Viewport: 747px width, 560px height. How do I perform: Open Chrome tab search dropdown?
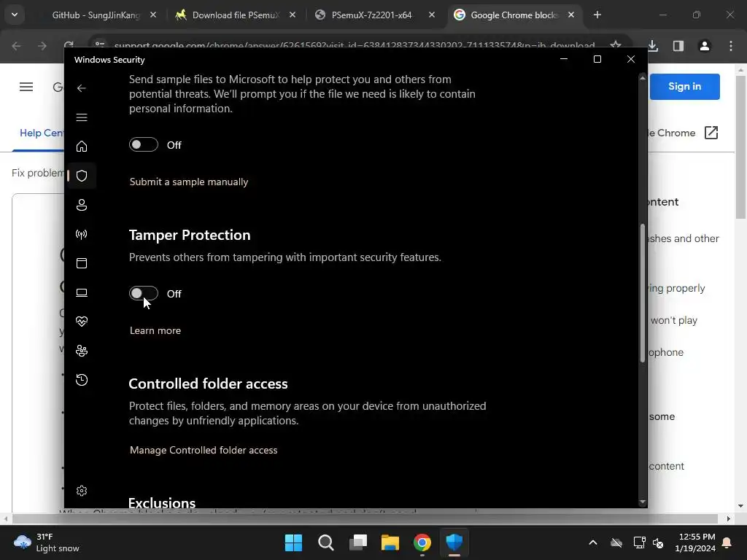pos(15,15)
